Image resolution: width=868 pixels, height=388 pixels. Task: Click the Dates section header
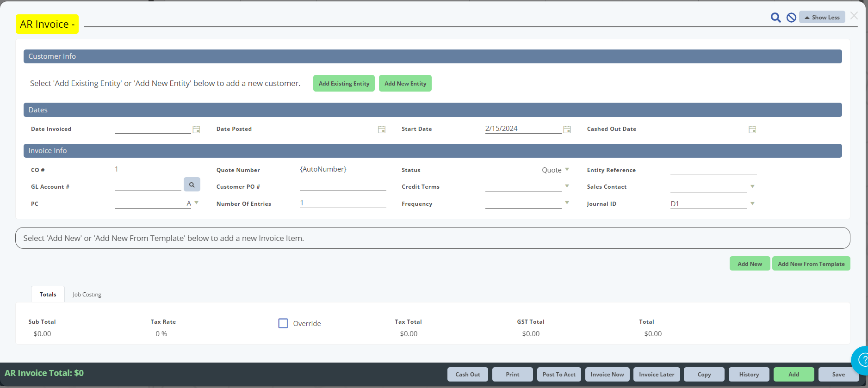pyautogui.click(x=433, y=110)
